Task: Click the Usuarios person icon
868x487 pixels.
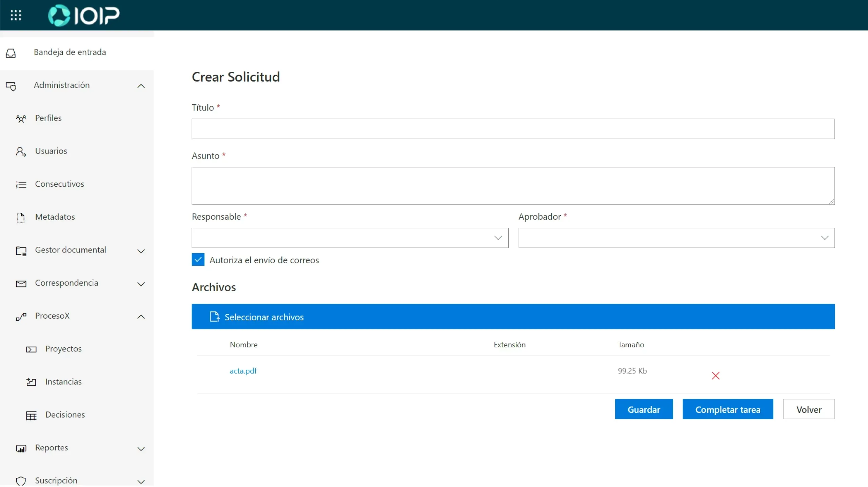Action: tap(21, 151)
